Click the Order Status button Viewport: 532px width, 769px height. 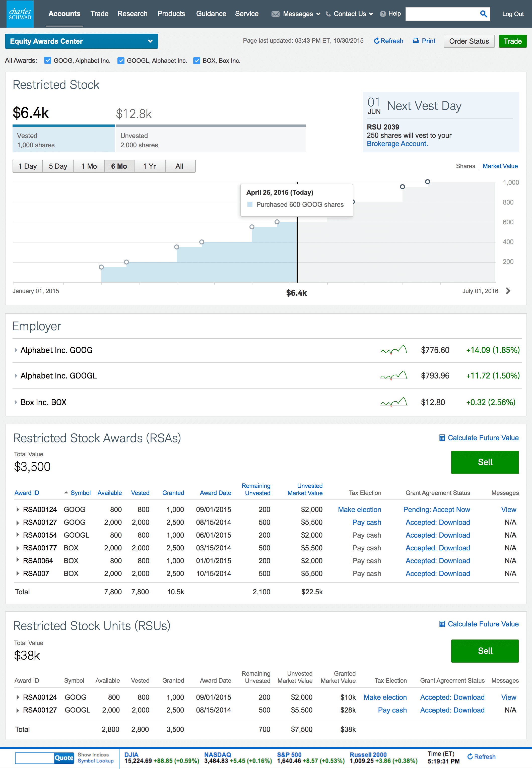pos(469,41)
